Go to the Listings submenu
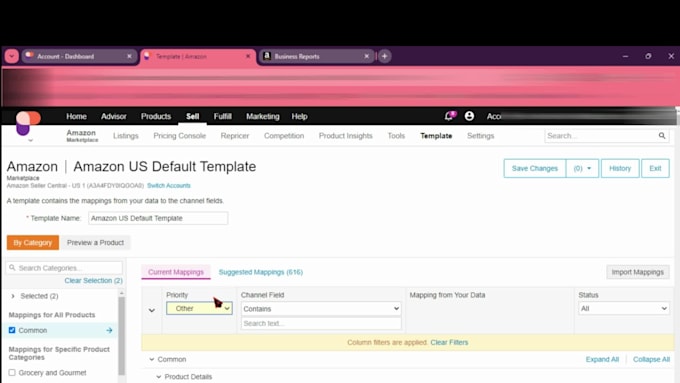 (126, 136)
